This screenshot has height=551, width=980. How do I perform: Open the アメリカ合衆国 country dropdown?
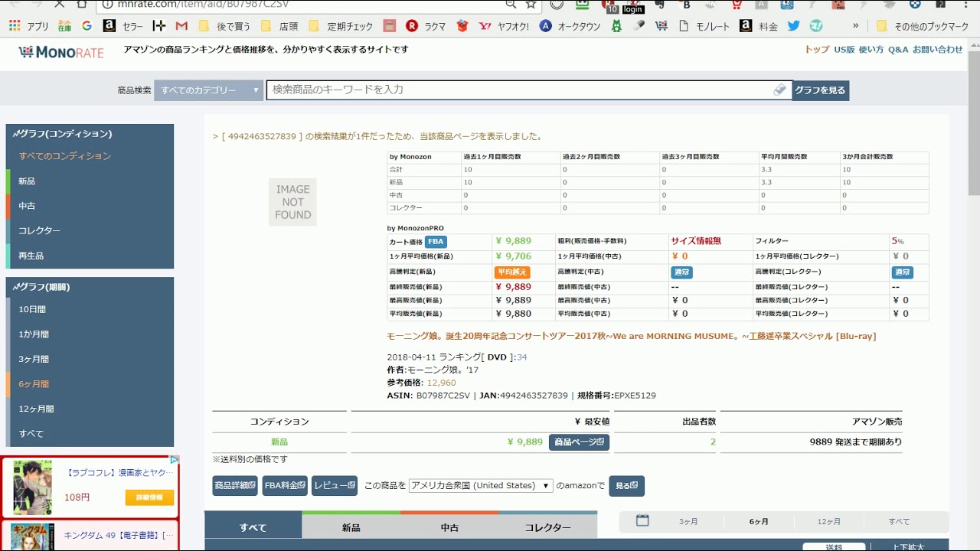481,486
